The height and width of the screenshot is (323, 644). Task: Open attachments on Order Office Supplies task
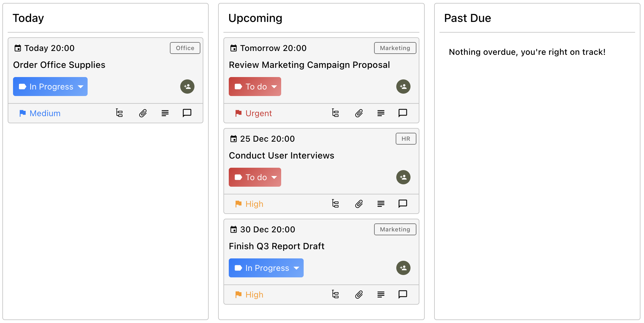[143, 113]
